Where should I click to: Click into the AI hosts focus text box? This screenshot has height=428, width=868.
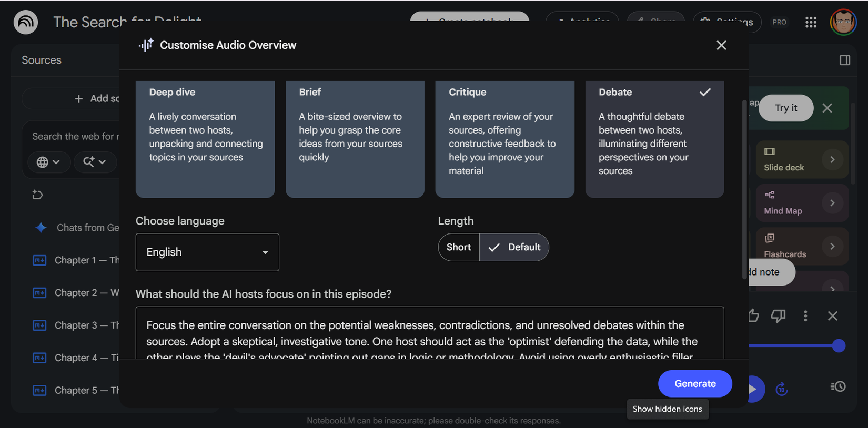pyautogui.click(x=430, y=333)
